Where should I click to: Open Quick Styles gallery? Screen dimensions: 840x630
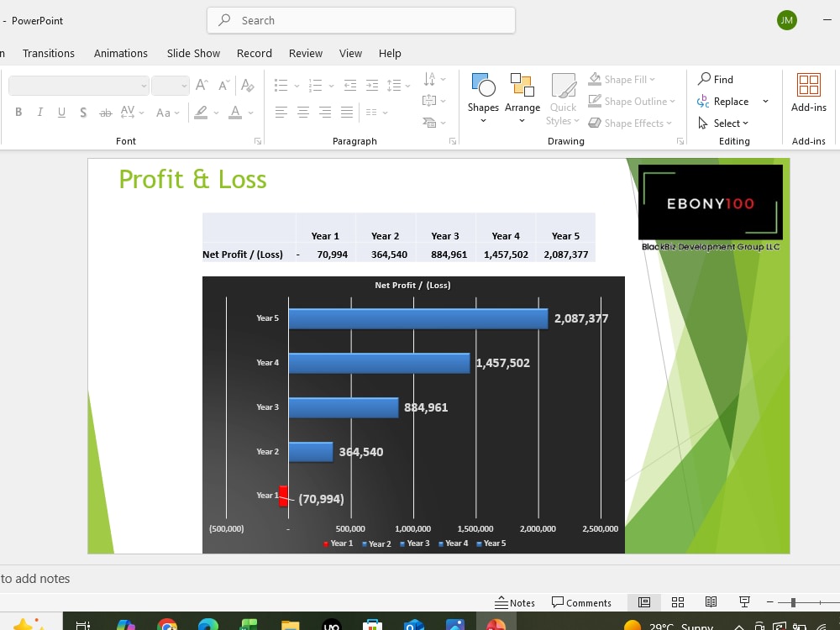click(563, 99)
